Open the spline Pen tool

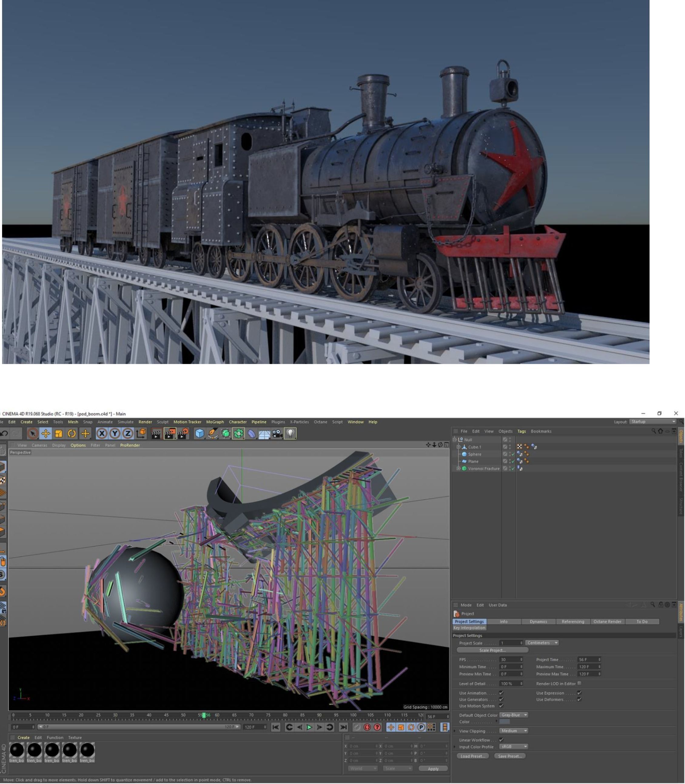point(213,433)
